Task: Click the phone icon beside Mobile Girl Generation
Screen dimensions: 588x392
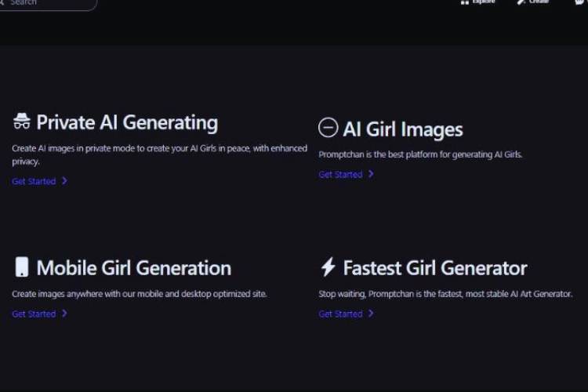Action: (x=22, y=267)
